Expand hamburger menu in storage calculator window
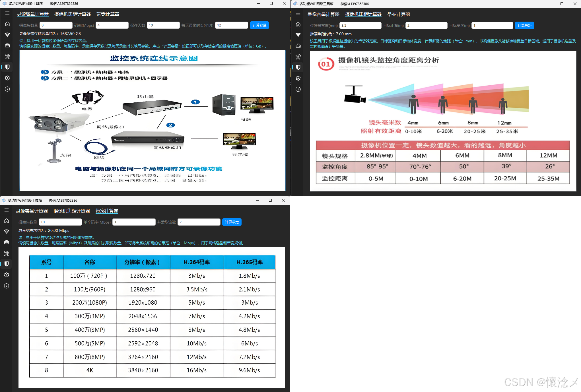The height and width of the screenshot is (392, 581). click(x=7, y=13)
